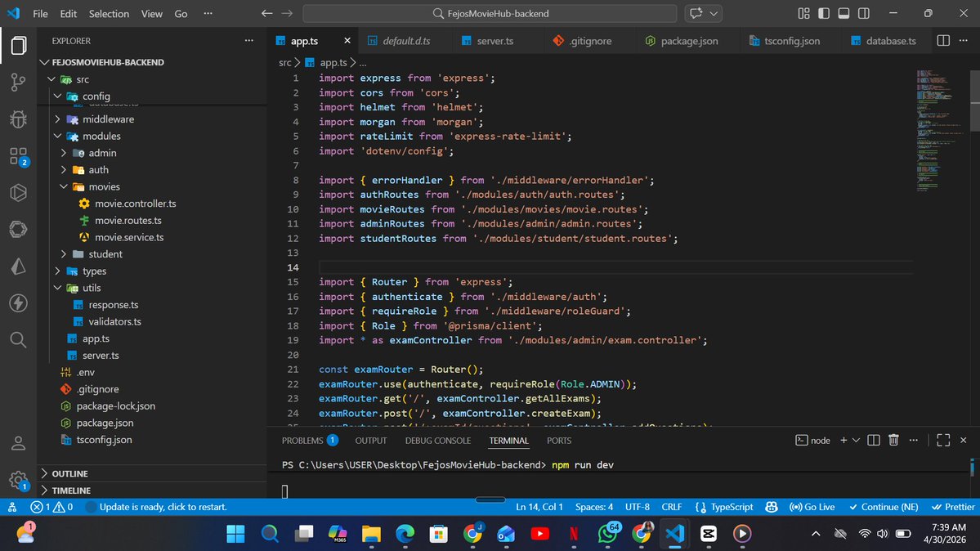
Task: Open the Search icon in activity bar
Action: (x=19, y=339)
